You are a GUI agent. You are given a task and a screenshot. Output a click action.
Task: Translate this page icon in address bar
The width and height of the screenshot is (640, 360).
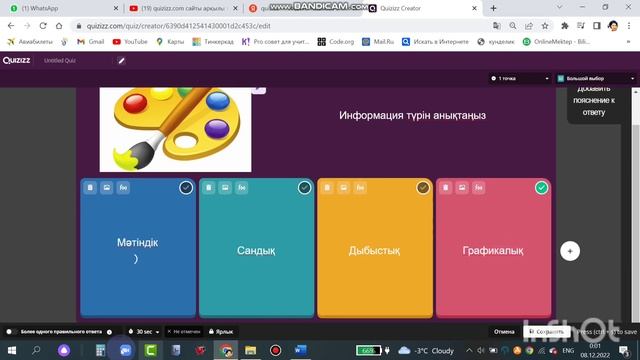pos(497,26)
